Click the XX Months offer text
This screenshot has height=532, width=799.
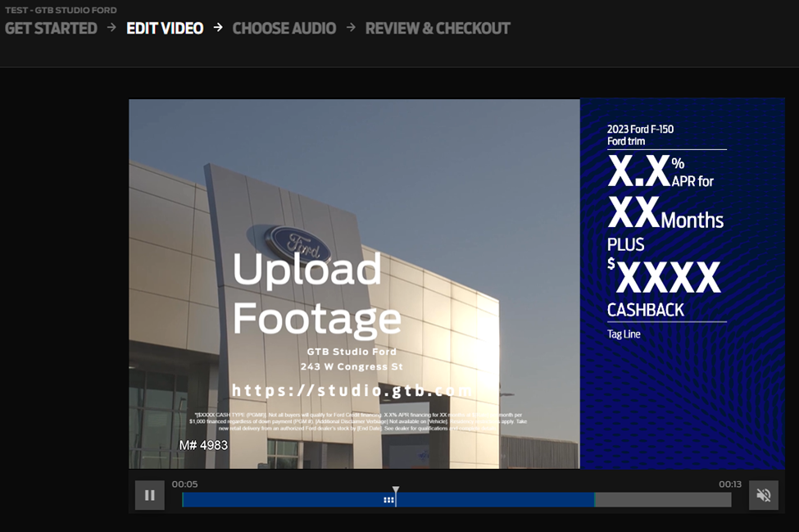[665, 212]
